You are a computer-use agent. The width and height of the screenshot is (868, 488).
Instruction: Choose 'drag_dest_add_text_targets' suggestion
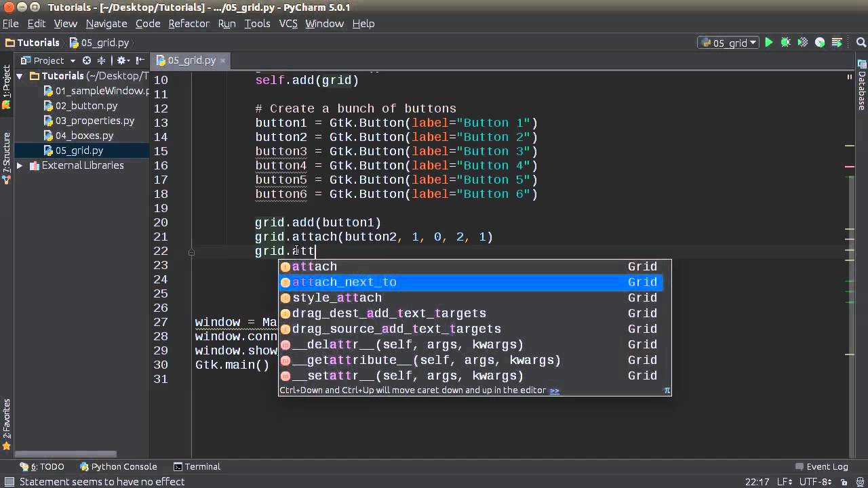click(471, 314)
